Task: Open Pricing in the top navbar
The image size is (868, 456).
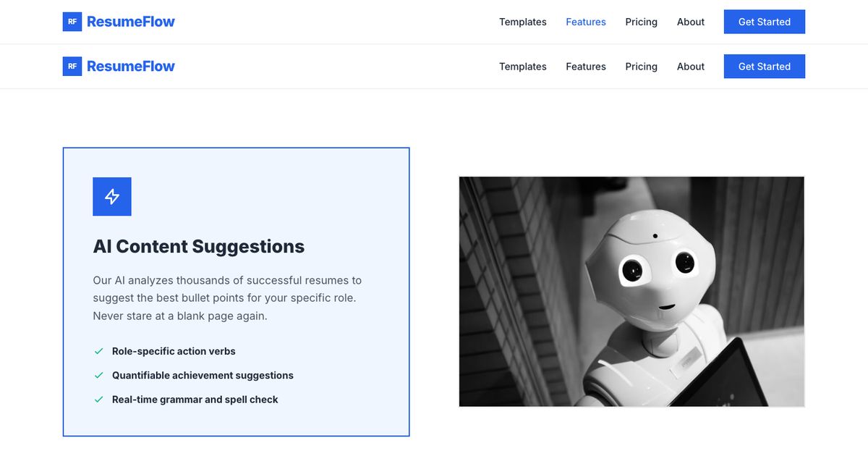Action: point(642,22)
